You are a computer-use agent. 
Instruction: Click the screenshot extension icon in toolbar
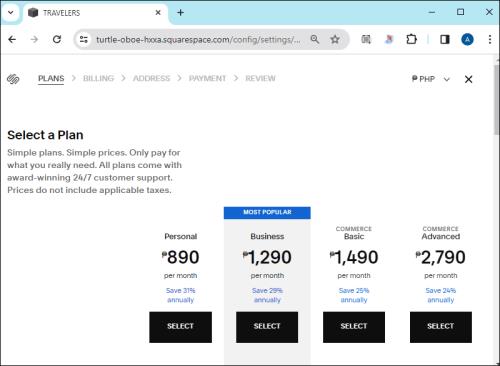[x=366, y=39]
